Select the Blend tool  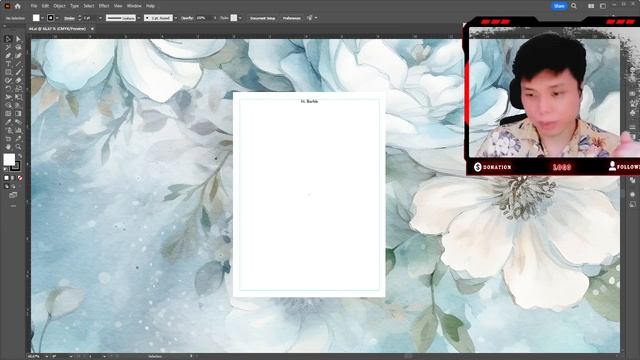pos(18,122)
